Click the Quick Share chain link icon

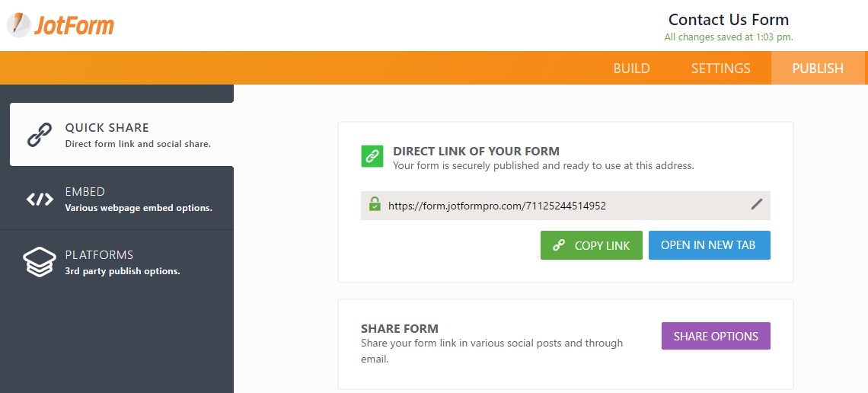coord(39,135)
